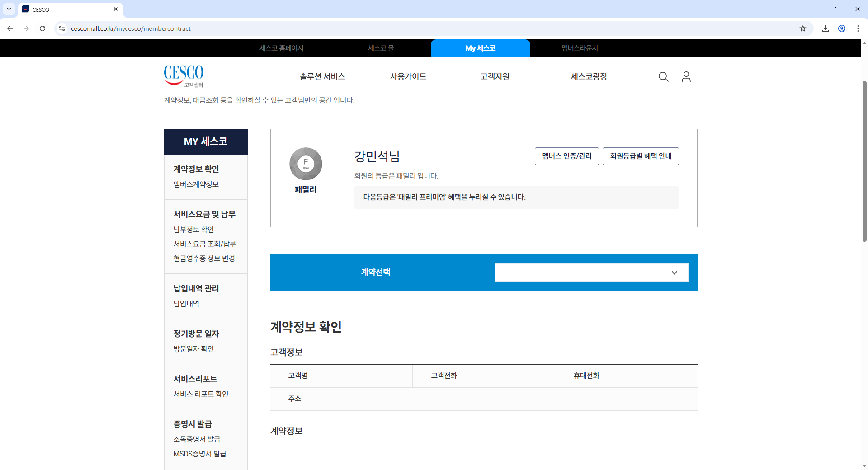Viewport: 868px width, 470px height.
Task: Open 서비스요금 조회/납부 link
Action: [x=204, y=244]
